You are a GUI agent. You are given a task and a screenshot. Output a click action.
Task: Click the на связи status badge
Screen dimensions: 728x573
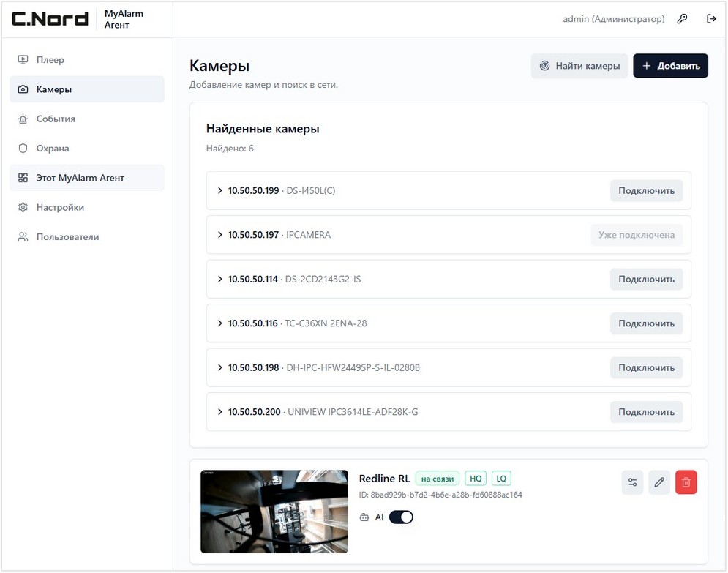438,479
